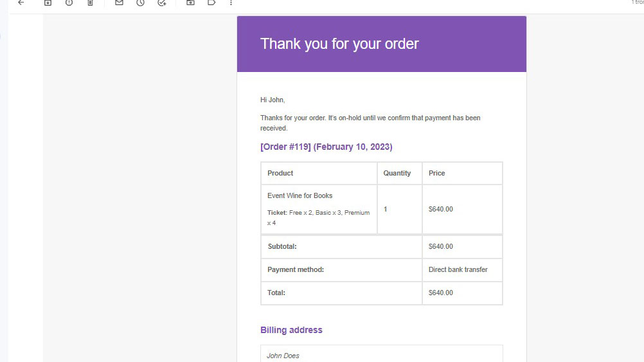Click the Order #119 heading link
This screenshot has width=644, height=362.
click(x=326, y=147)
